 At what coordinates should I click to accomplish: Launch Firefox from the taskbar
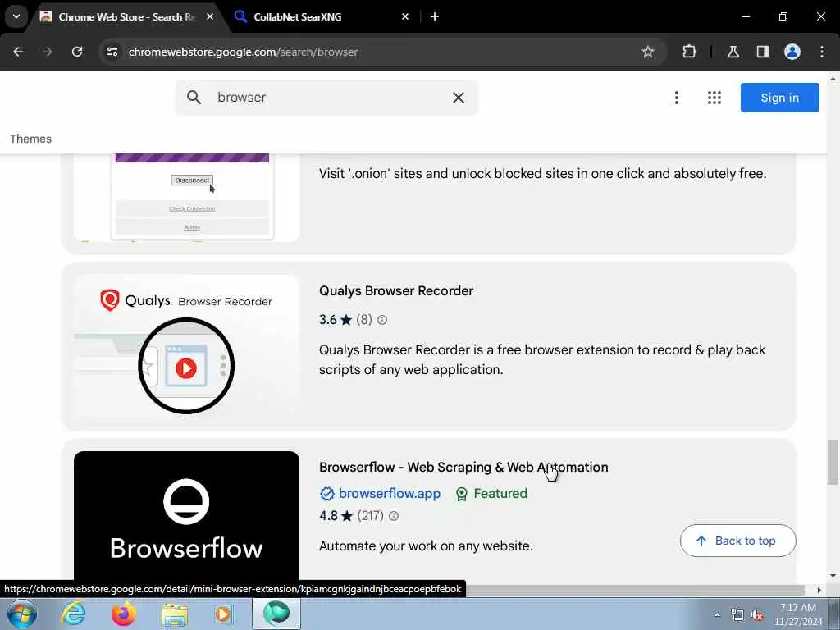tap(123, 614)
